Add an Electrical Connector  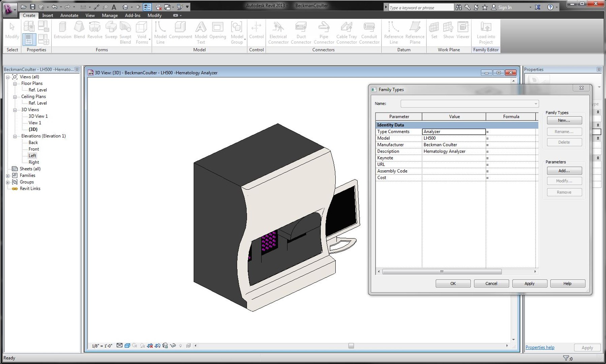click(278, 33)
